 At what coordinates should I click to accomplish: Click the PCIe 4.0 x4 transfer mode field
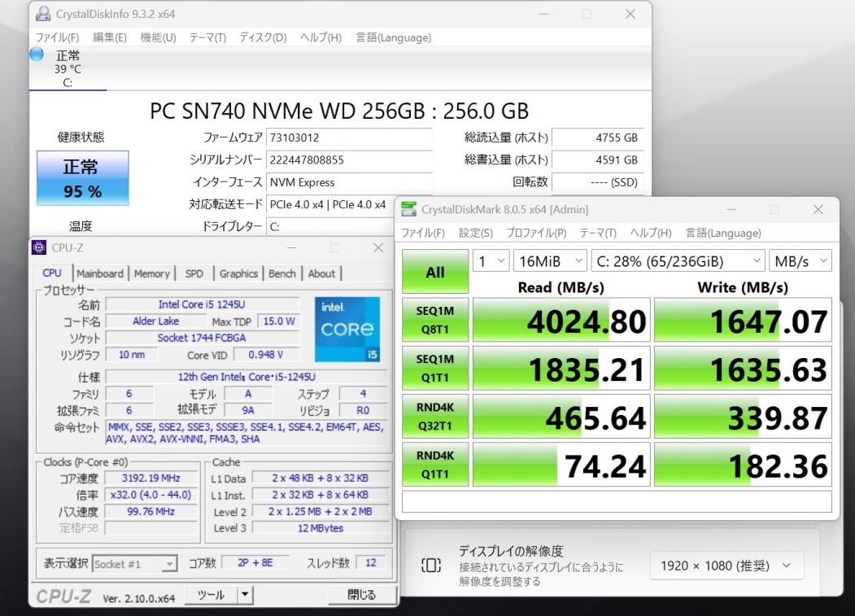click(x=329, y=204)
